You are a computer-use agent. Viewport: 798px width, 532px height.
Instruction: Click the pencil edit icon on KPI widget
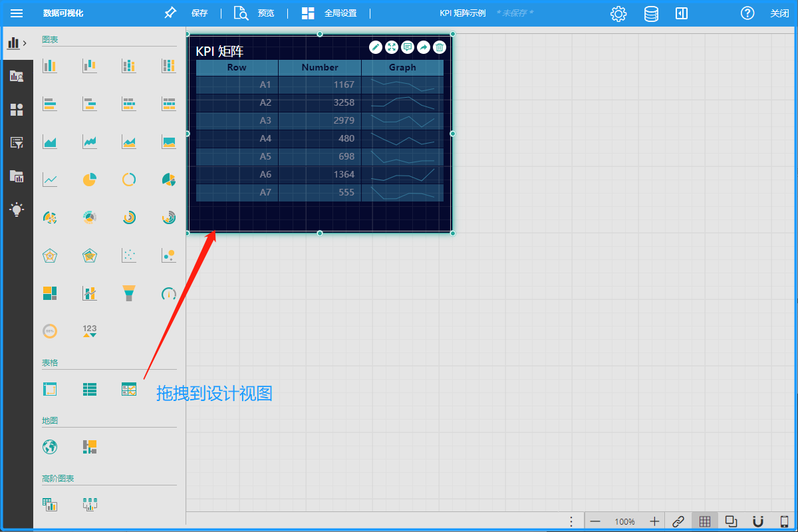pos(376,47)
